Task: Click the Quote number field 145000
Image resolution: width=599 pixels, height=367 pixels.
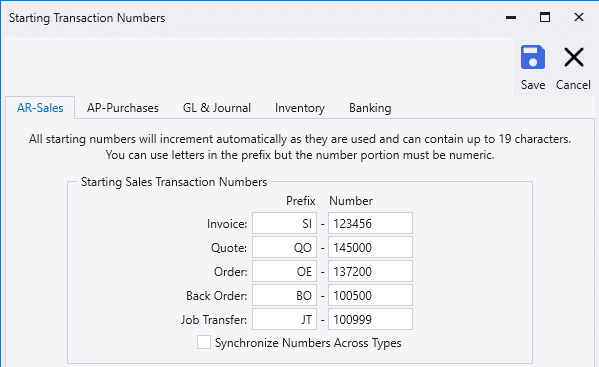Action: (370, 247)
